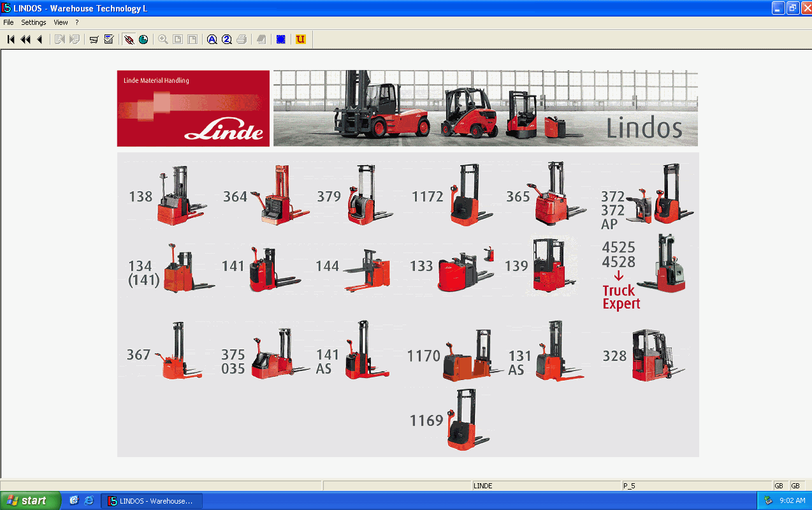
Task: Click the double-arrow rewind toolbar icon
Action: [x=25, y=40]
